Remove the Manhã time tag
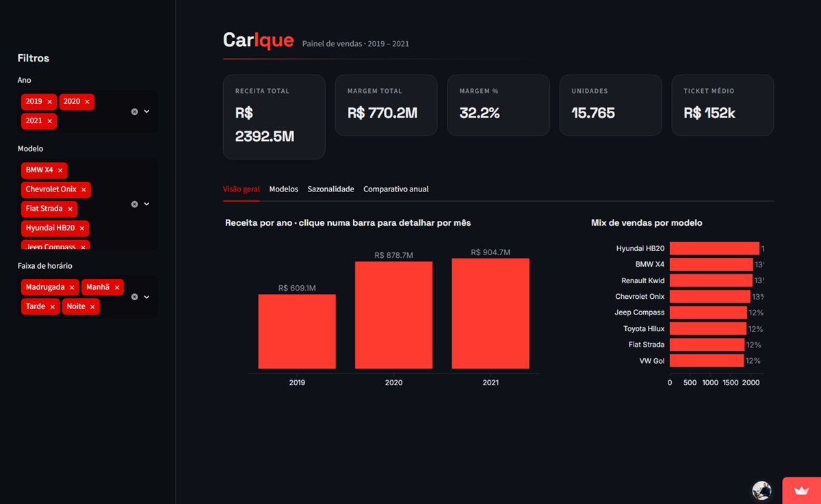Image resolution: width=821 pixels, height=504 pixels. (x=117, y=288)
